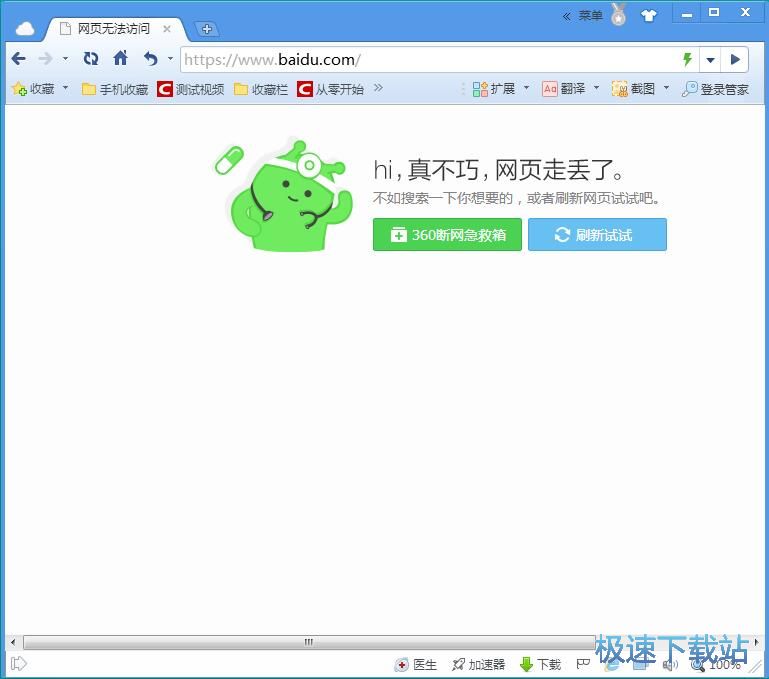Viewport: 769px width, 679px height.
Task: Click the 360断网急救箱 button
Action: [x=447, y=235]
